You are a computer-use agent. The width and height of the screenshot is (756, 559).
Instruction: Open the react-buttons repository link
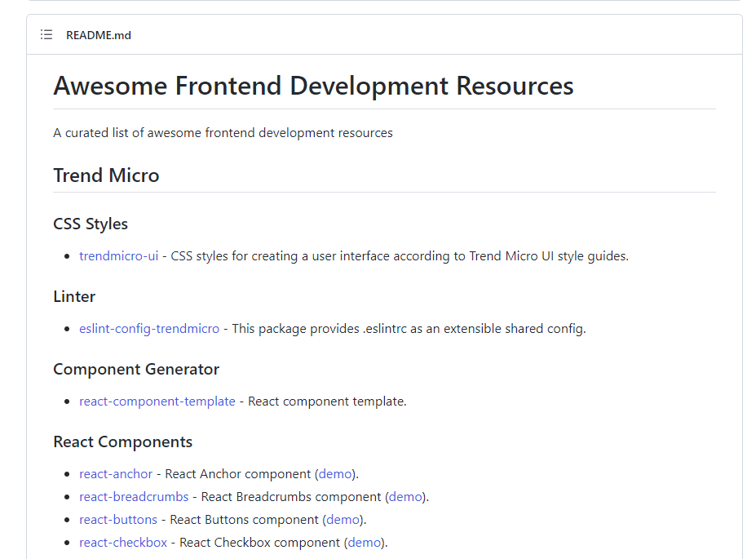118,520
